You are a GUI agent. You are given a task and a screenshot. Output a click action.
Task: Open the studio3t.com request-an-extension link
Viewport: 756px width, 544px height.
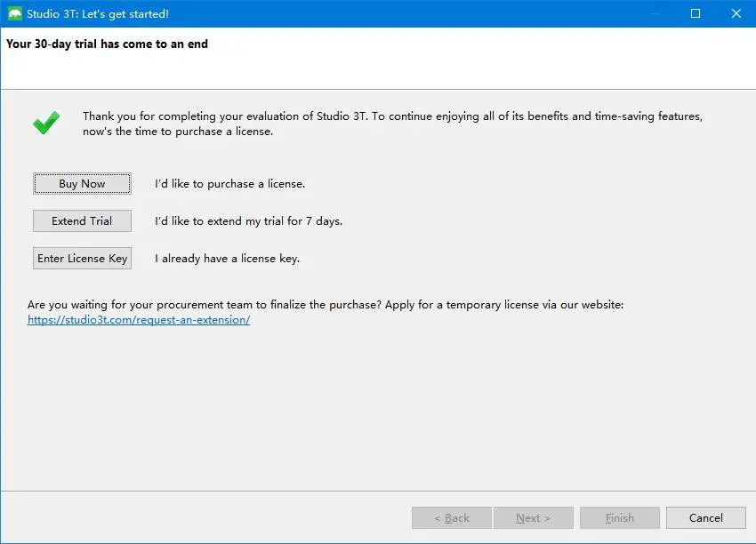(139, 320)
